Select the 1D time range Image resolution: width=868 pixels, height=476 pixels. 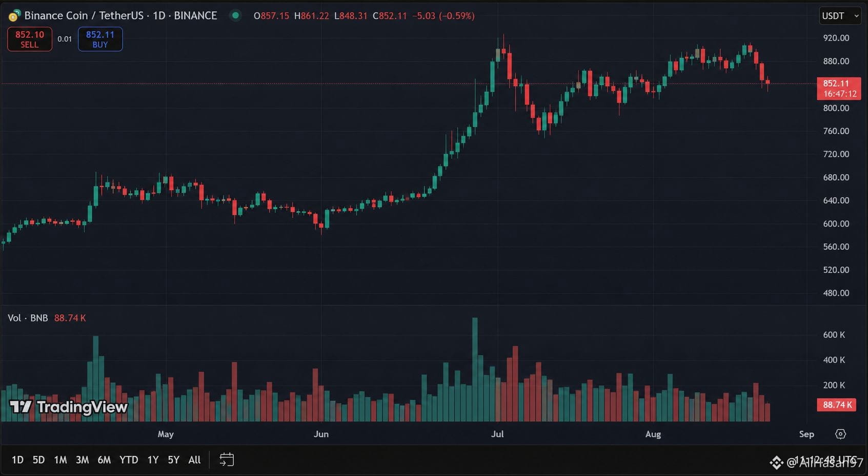(x=17, y=460)
